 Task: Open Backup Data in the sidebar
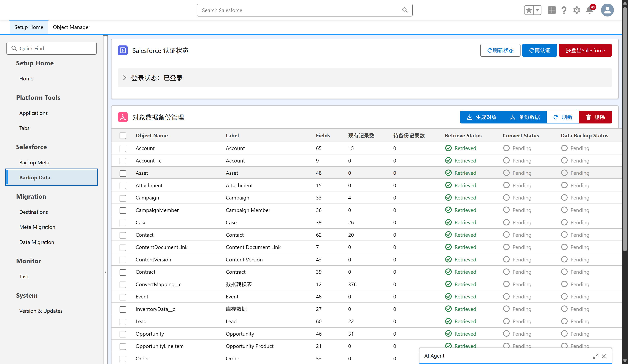[x=51, y=177]
